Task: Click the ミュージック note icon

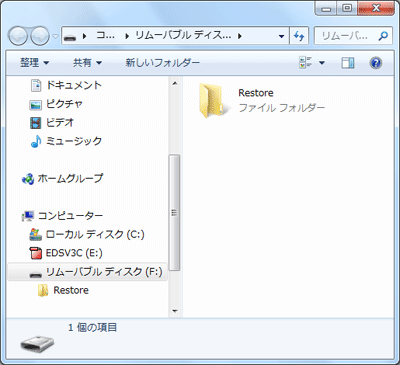Action: coord(36,141)
